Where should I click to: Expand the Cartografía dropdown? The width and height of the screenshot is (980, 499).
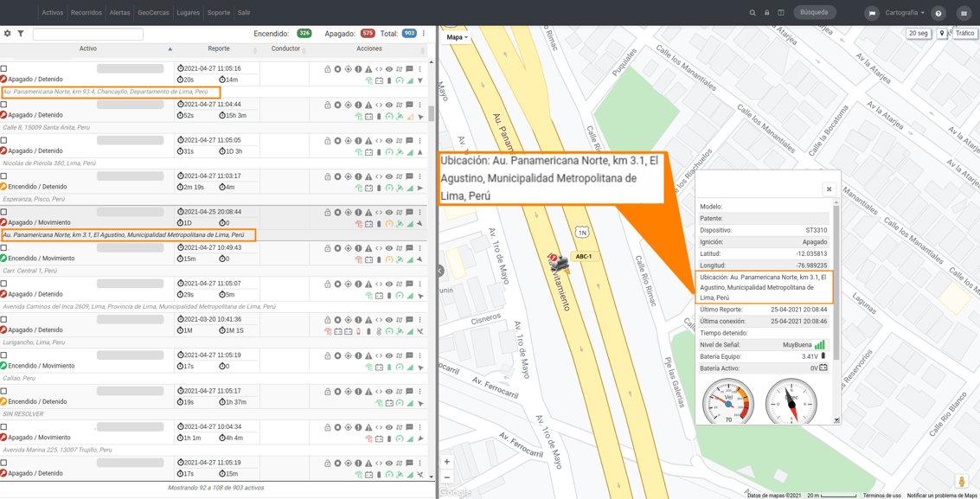905,13
